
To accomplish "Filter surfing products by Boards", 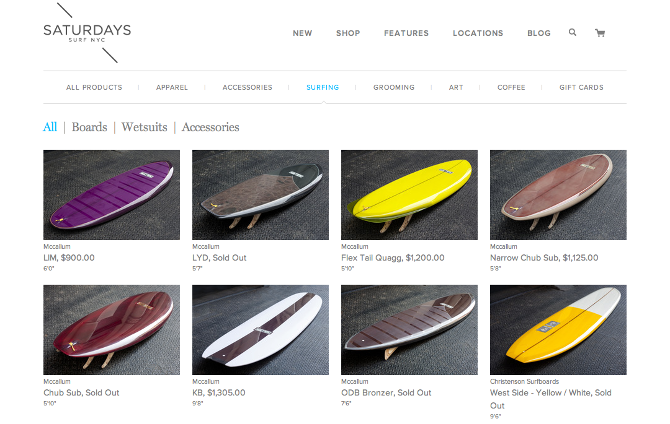I will pos(89,127).
